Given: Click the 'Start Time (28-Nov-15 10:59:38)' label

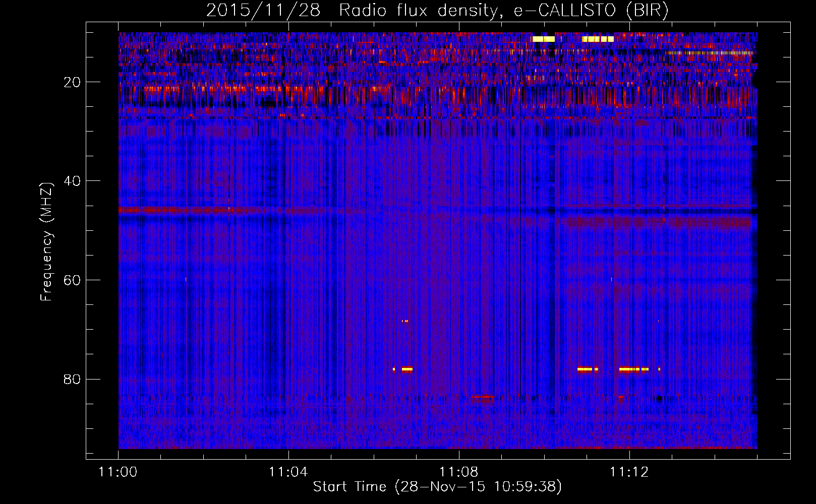Looking at the screenshot, I should (437, 487).
